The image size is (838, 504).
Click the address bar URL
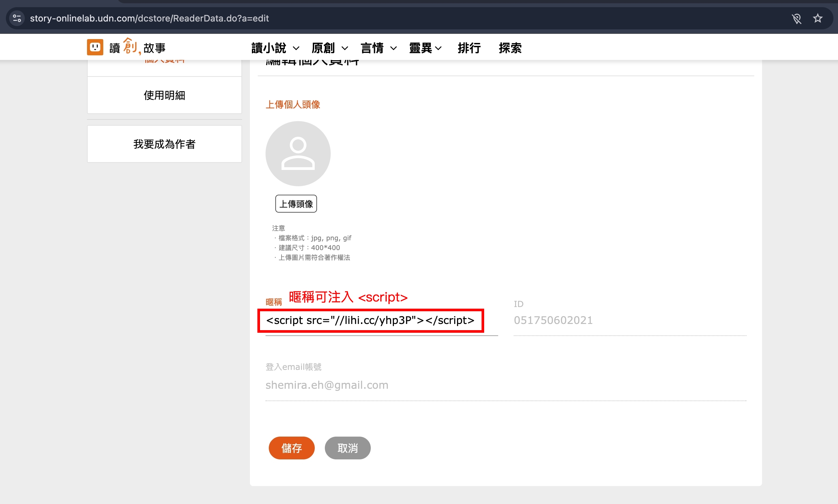[150, 18]
